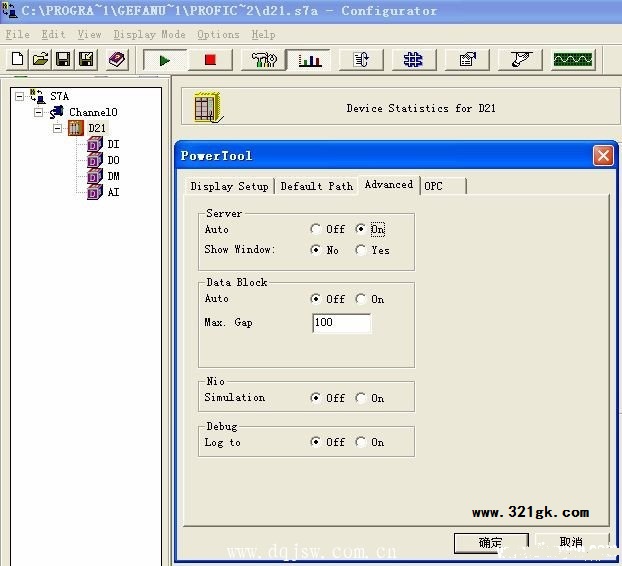Screen dimensions: 622x566
Task: Click the New file toolbar icon
Action: 17,60
